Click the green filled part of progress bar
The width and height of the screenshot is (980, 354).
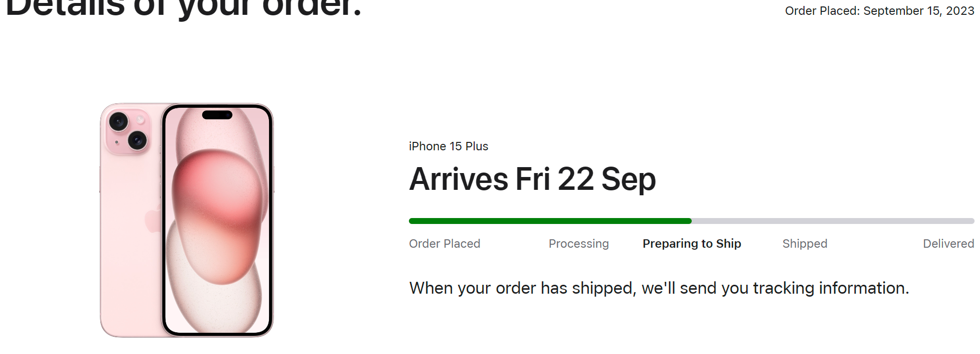click(x=550, y=221)
